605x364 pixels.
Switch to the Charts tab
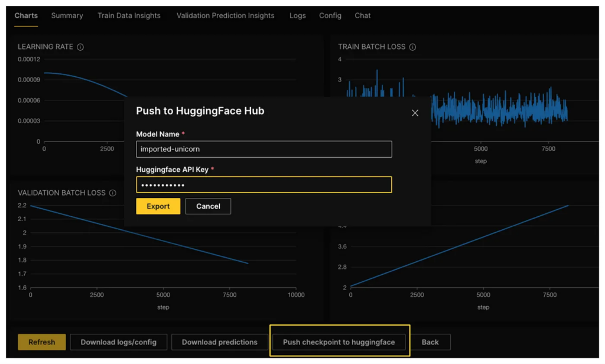tap(26, 16)
